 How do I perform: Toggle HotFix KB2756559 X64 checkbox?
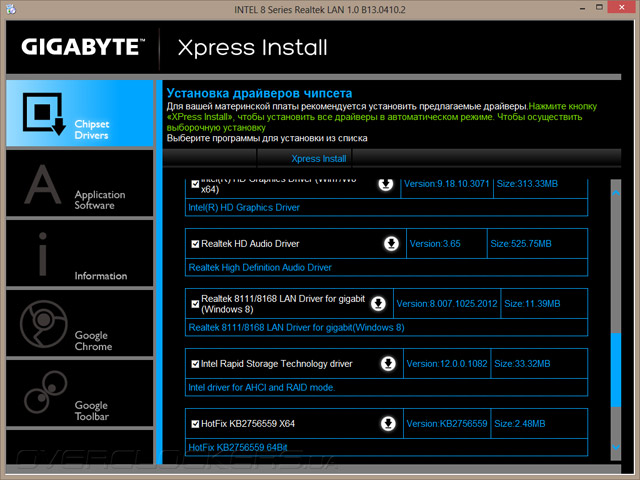click(x=195, y=424)
